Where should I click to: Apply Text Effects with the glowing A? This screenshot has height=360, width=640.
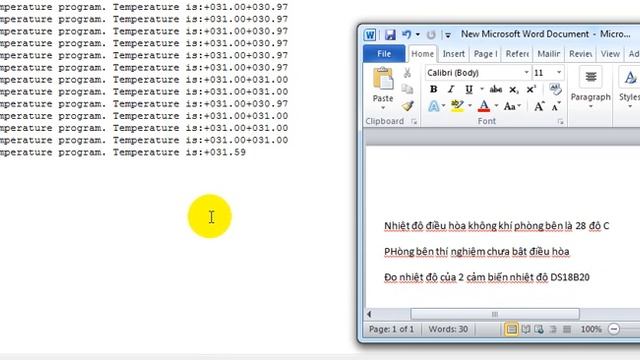[433, 106]
